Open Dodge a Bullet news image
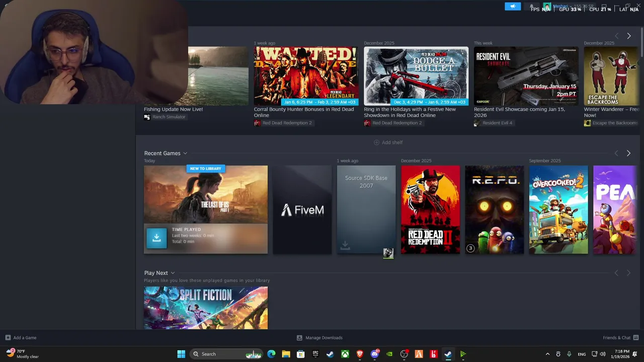644x362 pixels. (x=416, y=76)
